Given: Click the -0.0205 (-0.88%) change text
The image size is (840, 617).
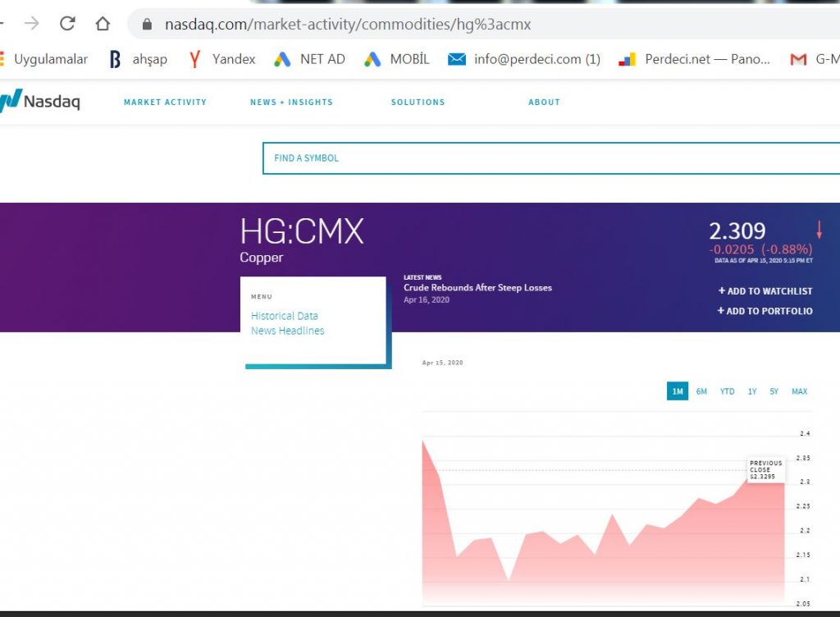Looking at the screenshot, I should click(x=760, y=249).
